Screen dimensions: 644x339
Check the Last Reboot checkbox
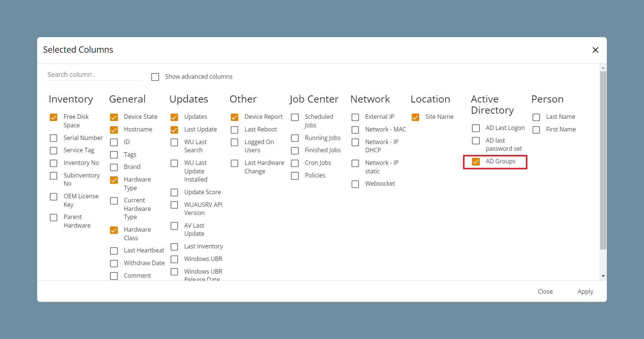[x=234, y=130]
